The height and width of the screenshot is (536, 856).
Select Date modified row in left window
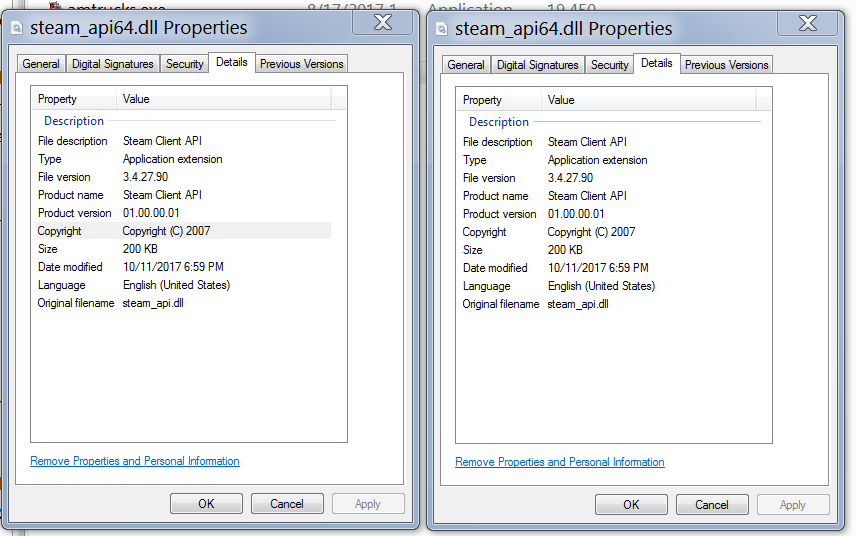183,267
